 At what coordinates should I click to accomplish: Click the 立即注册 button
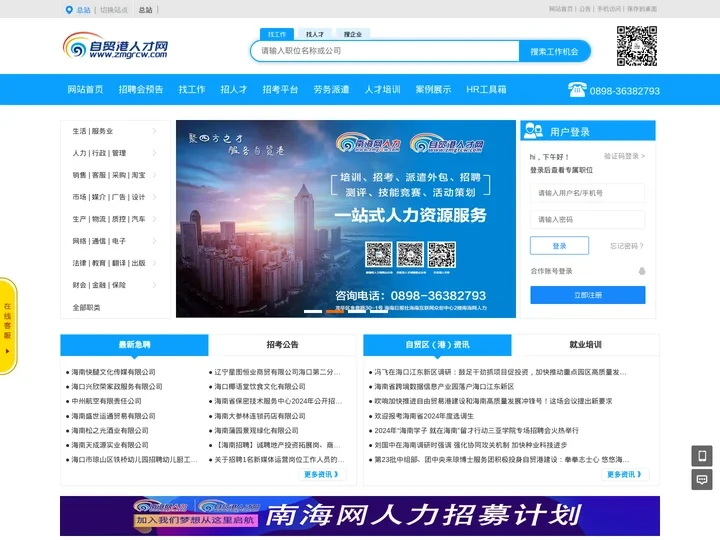tap(588, 295)
